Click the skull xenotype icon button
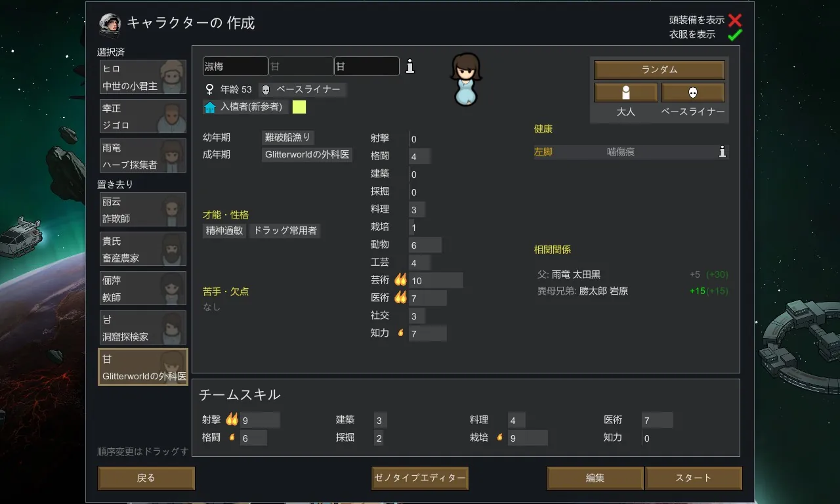The width and height of the screenshot is (840, 504). [693, 93]
